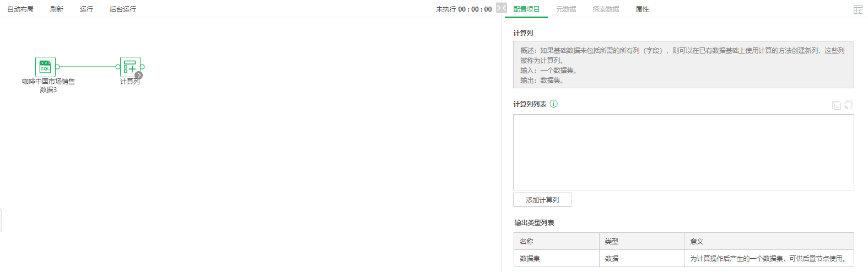Select the SQL dataset node icon

point(45,67)
